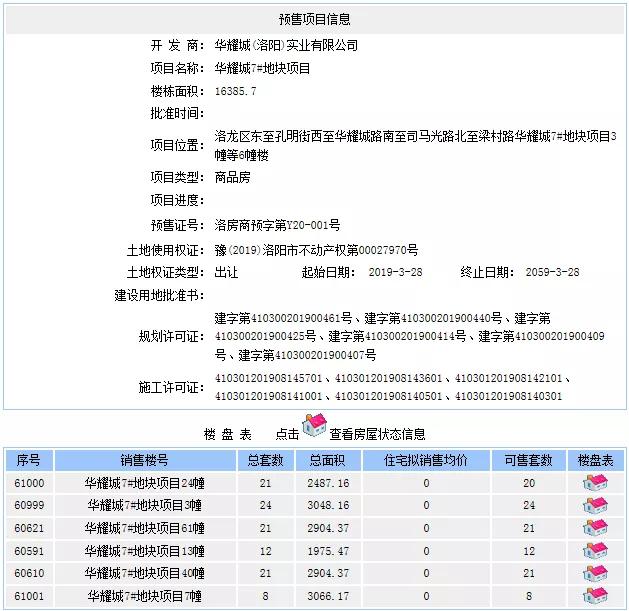Click developer name 华耀城(洛阳)实业有限公司
629x611 pixels.
286,45
